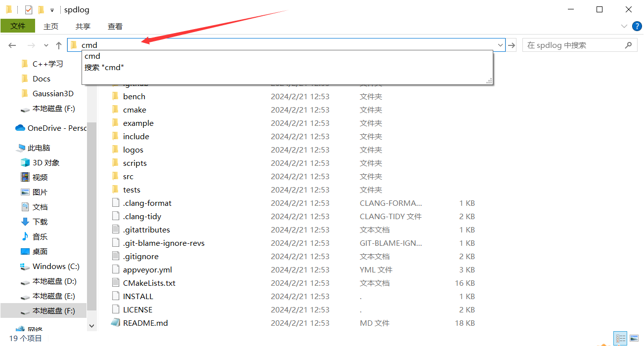Click the 视频 library icon
Screen dimensions: 644x346
click(x=25, y=177)
